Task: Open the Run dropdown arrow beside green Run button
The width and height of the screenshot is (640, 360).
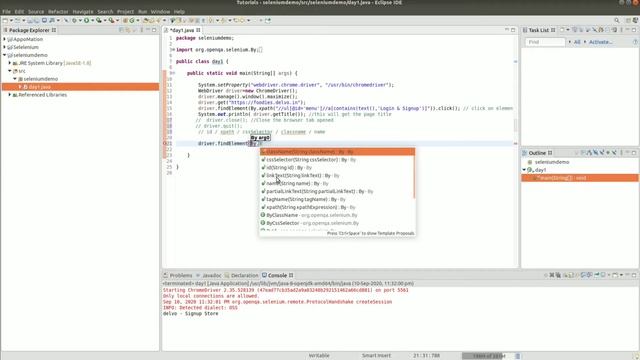Action: click(x=92, y=20)
